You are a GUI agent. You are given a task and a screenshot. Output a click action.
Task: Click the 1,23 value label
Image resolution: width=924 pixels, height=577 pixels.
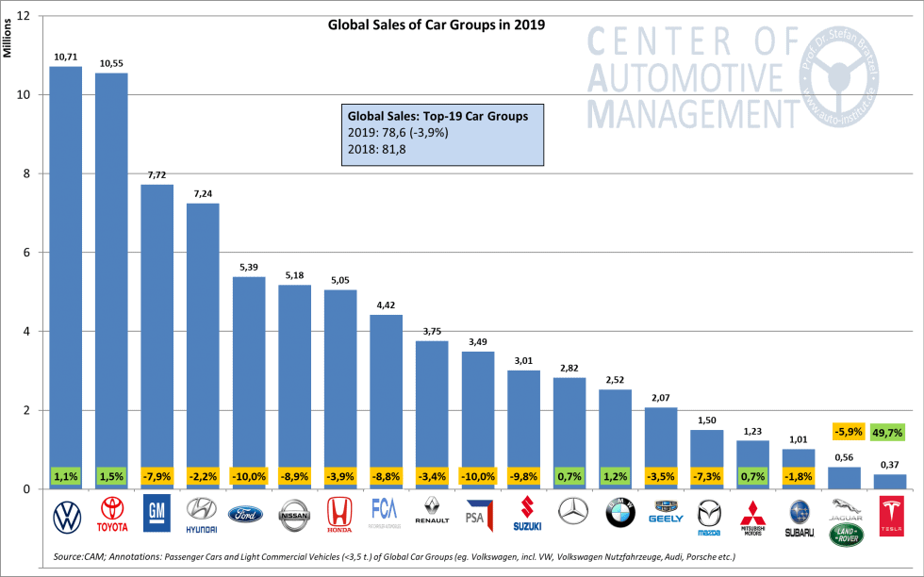752,432
